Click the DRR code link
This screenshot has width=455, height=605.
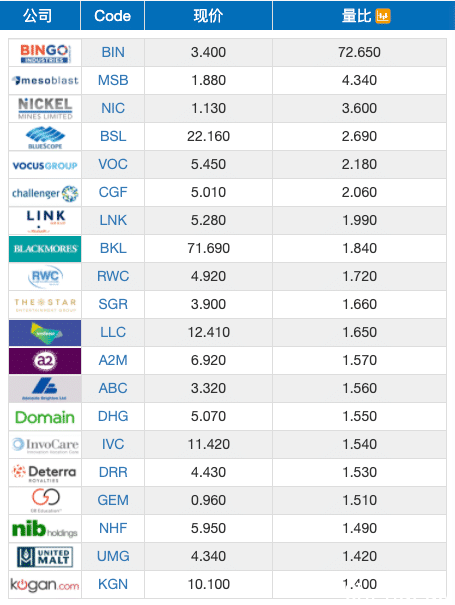coord(113,472)
